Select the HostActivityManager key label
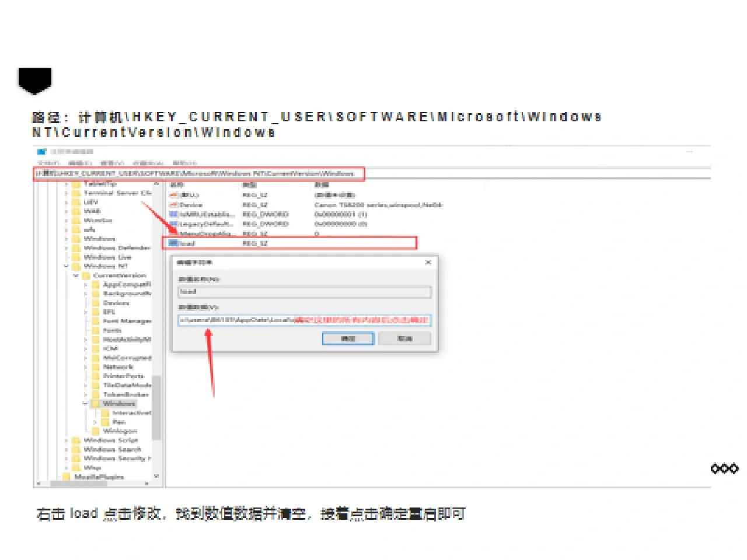747x560 pixels. pos(127,339)
